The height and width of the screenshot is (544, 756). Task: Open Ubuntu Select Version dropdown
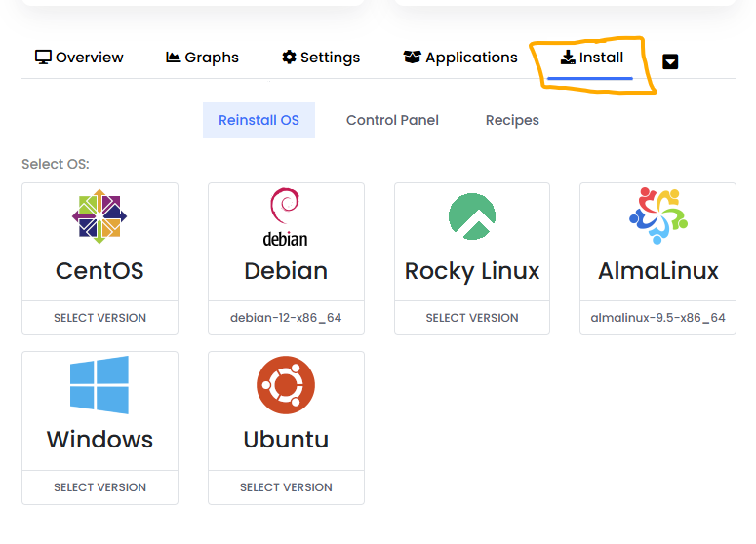pyautogui.click(x=286, y=487)
